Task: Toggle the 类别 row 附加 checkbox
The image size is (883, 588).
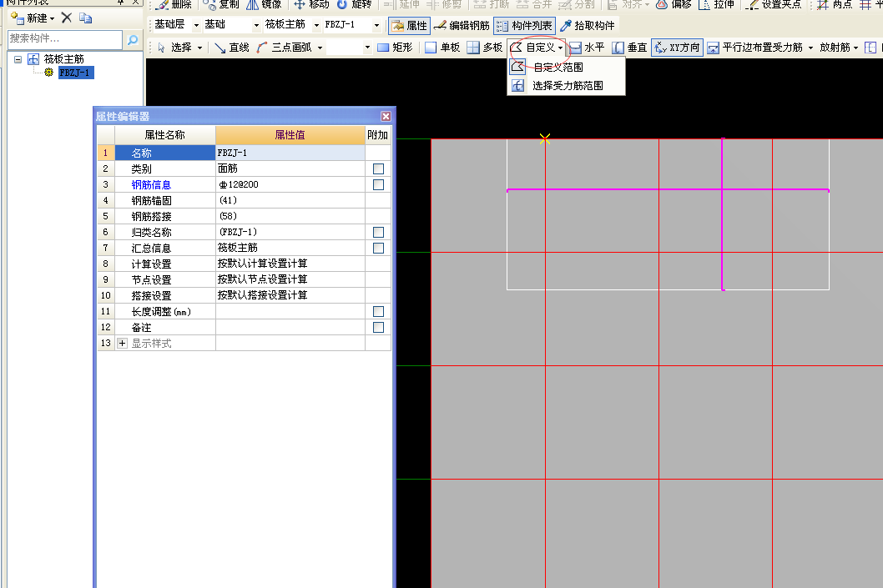Action: point(378,168)
